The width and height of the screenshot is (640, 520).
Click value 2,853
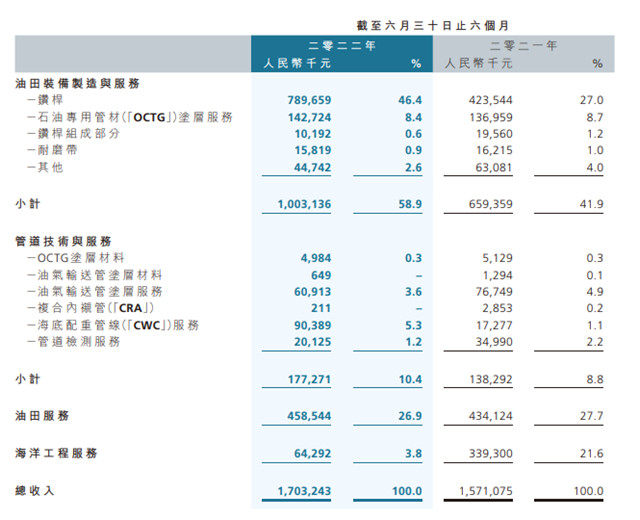[498, 308]
